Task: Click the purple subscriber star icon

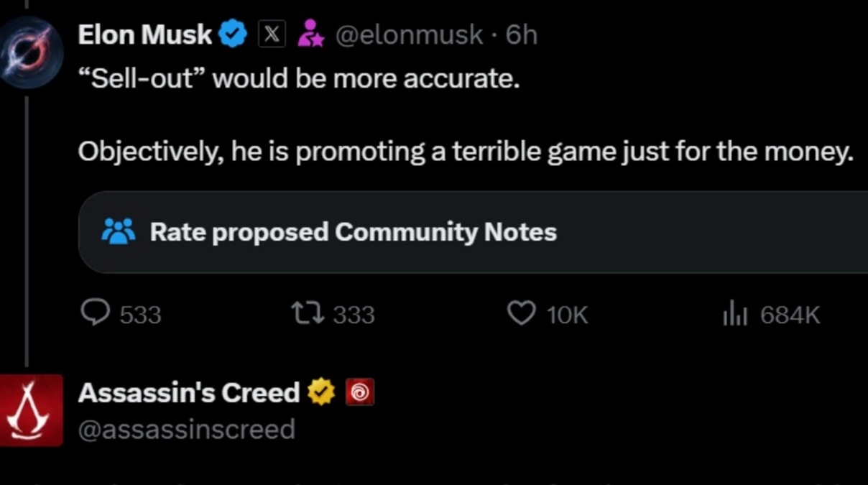Action: coord(311,34)
